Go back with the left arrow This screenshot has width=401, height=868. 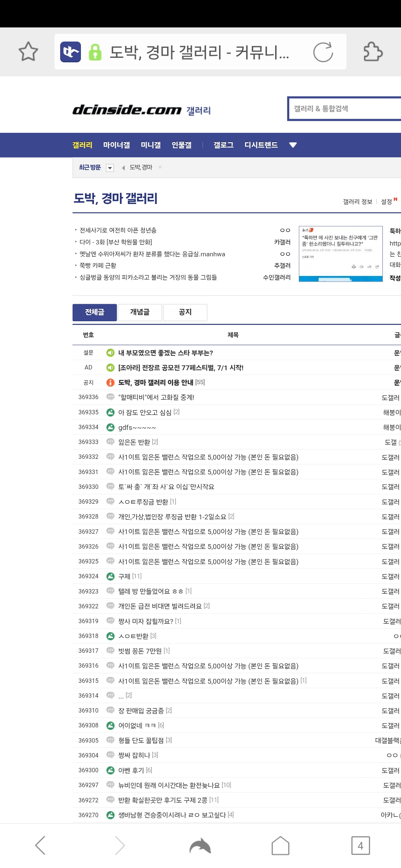point(40,845)
